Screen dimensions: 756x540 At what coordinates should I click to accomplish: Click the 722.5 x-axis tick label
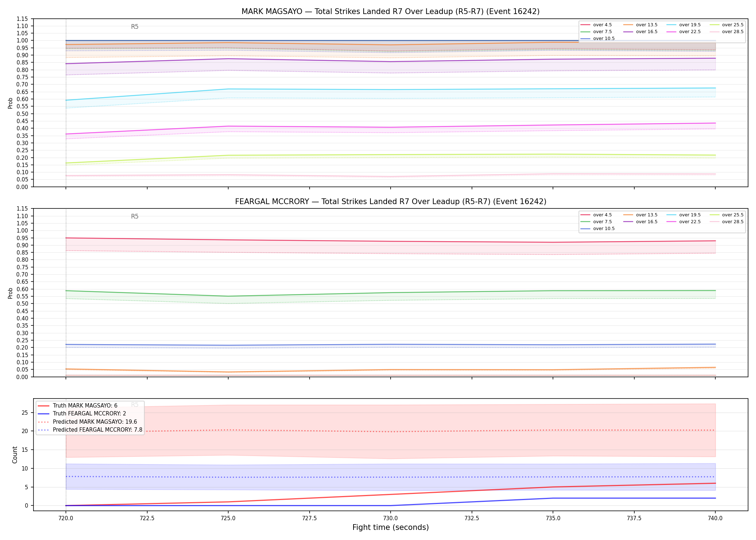[147, 518]
